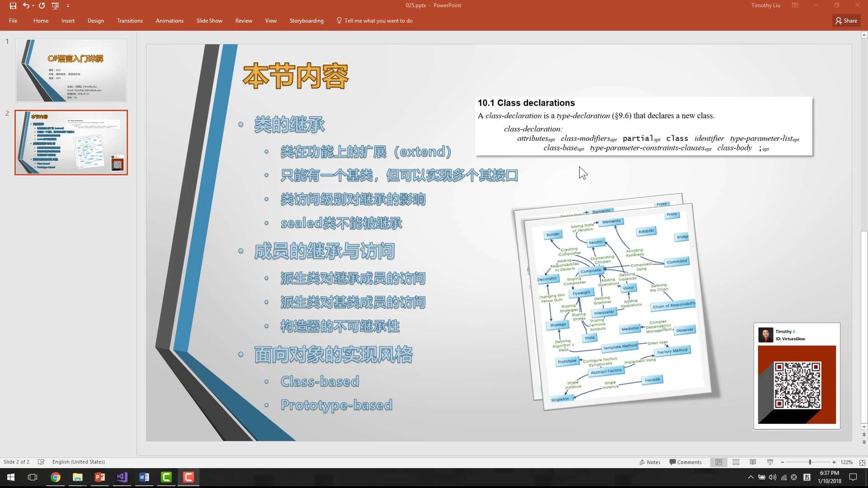Open the Slide Show tab
Viewport: 868px width, 488px height.
(x=209, y=21)
